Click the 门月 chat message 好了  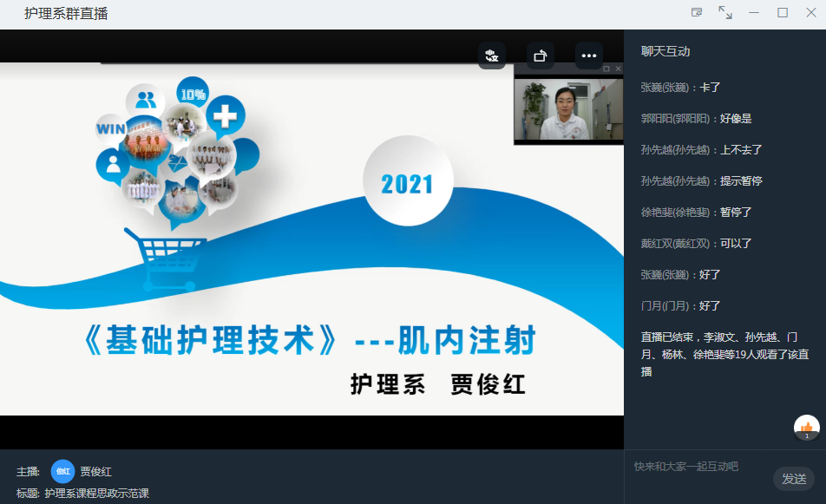click(680, 306)
